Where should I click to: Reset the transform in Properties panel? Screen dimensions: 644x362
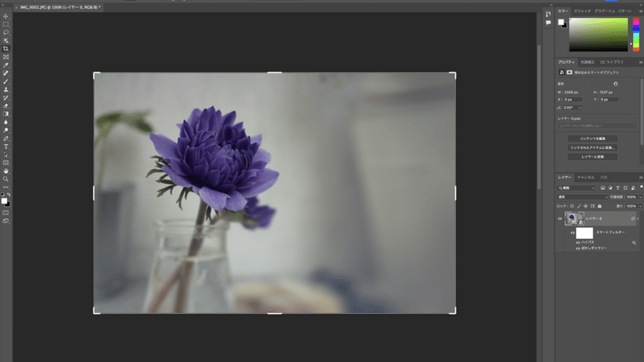point(615,84)
